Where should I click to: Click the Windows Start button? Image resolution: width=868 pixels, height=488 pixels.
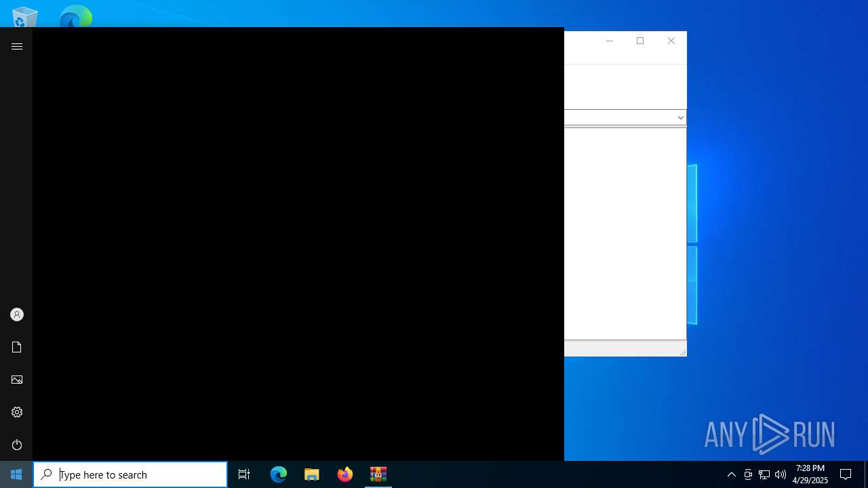(16, 474)
